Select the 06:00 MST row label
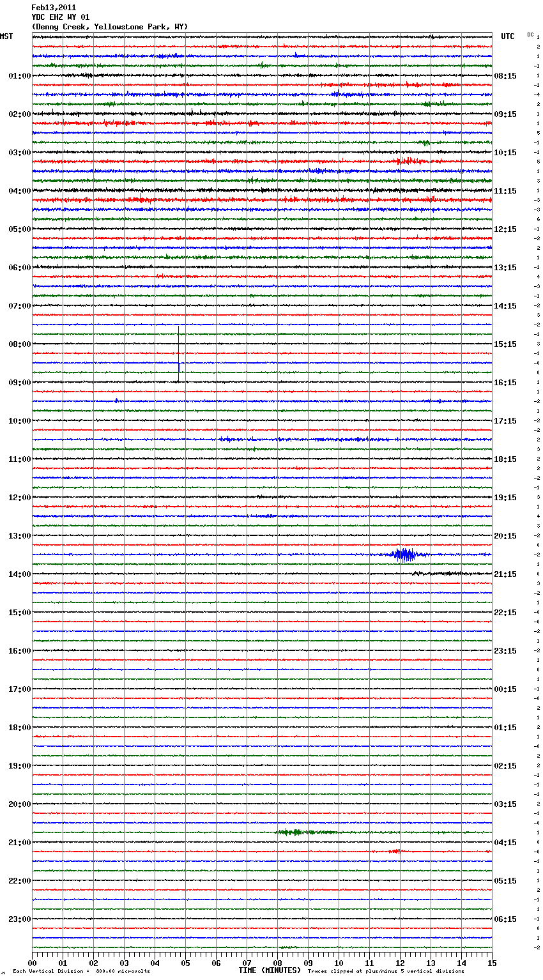 point(20,268)
